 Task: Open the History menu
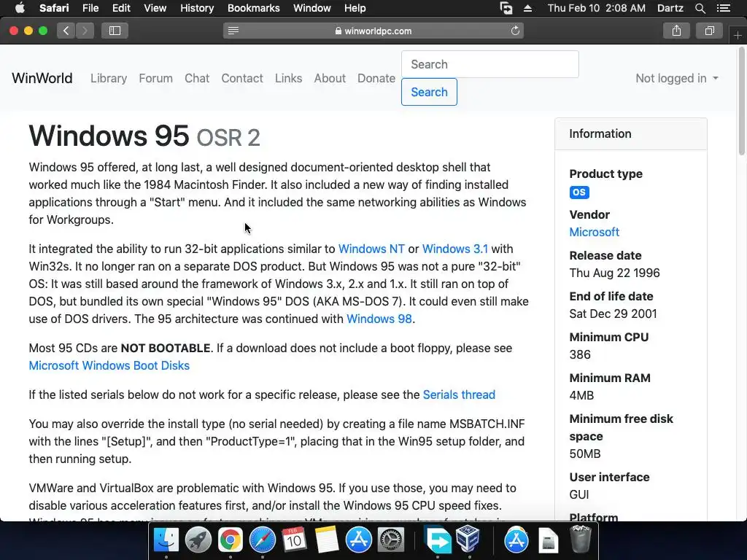[x=197, y=8]
